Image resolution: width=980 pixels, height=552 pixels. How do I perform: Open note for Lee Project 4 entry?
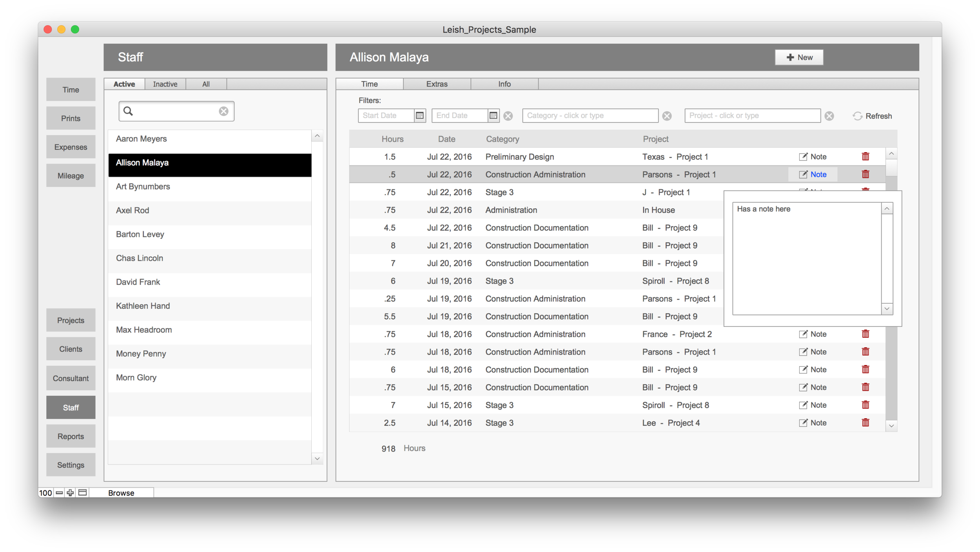click(813, 423)
